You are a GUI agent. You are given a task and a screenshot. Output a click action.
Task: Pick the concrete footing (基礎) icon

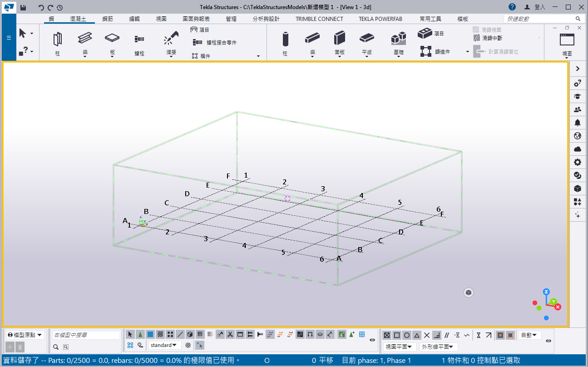coord(398,39)
